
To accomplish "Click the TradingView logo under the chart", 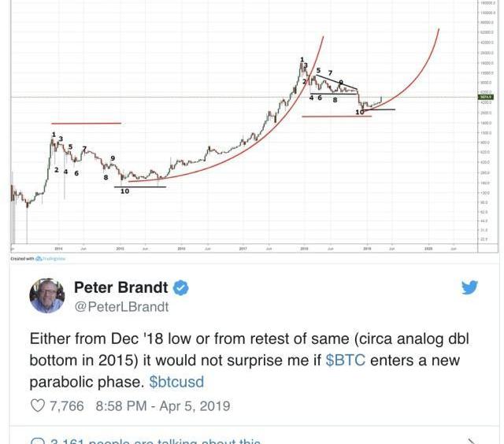I will point(50,259).
